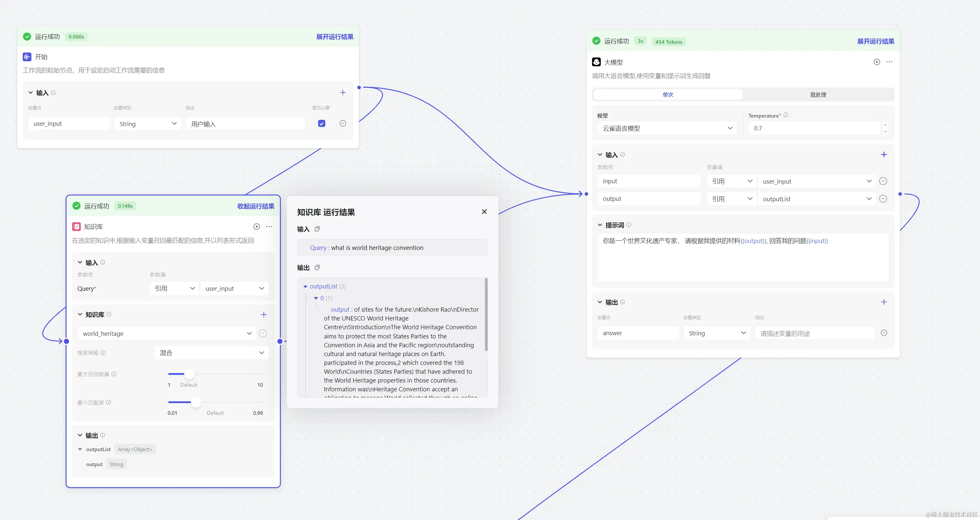
Task: Add new input parameter to 大模型 node
Action: point(884,155)
